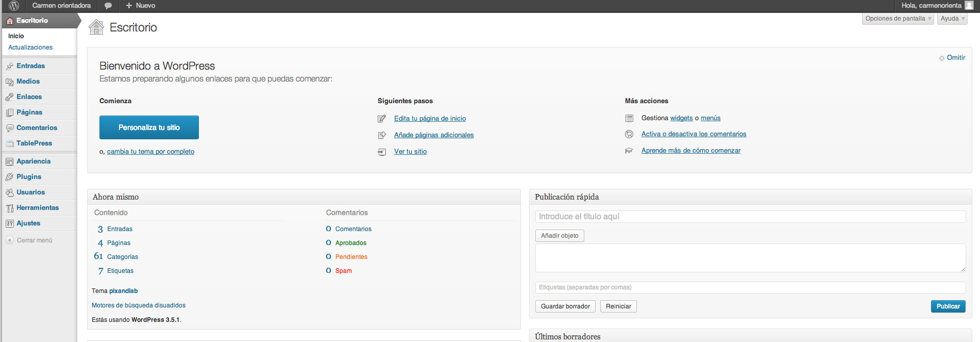Open Aprende más de cómo comenzar
This screenshot has height=342, width=980.
click(691, 151)
